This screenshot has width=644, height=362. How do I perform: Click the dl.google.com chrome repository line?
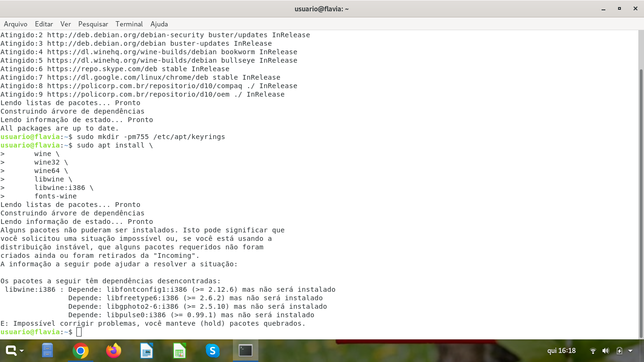(140, 77)
